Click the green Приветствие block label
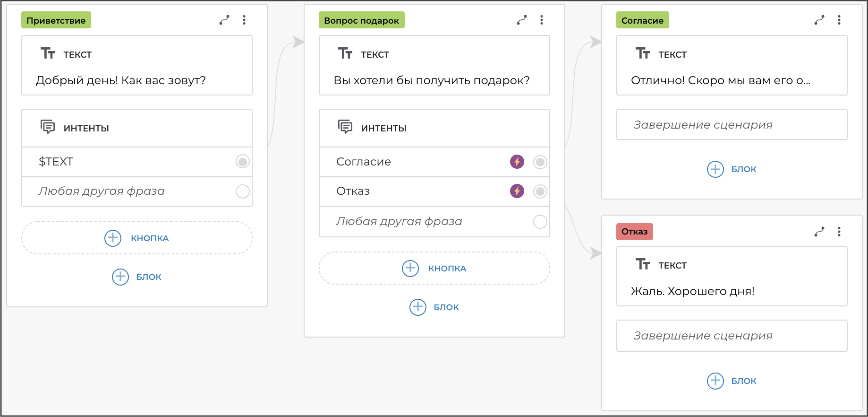Viewport: 868px width, 417px height. click(x=56, y=20)
